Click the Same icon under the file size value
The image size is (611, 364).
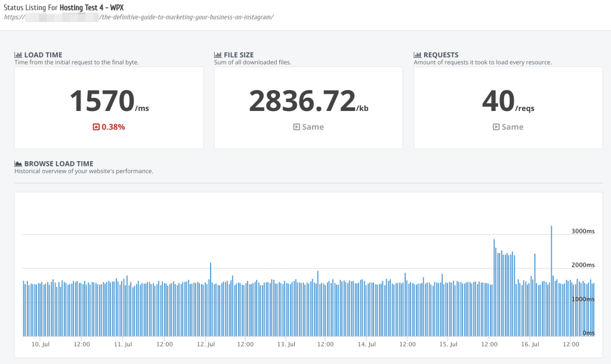297,127
